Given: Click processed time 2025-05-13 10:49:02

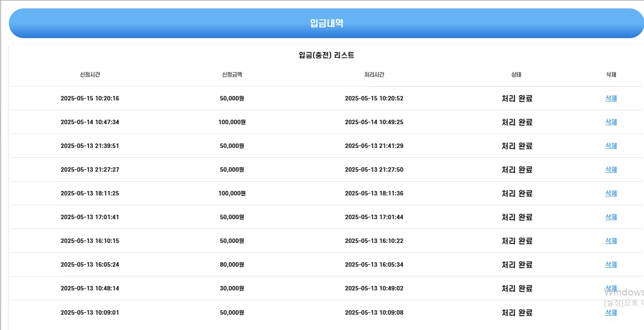Looking at the screenshot, I should (x=374, y=288).
